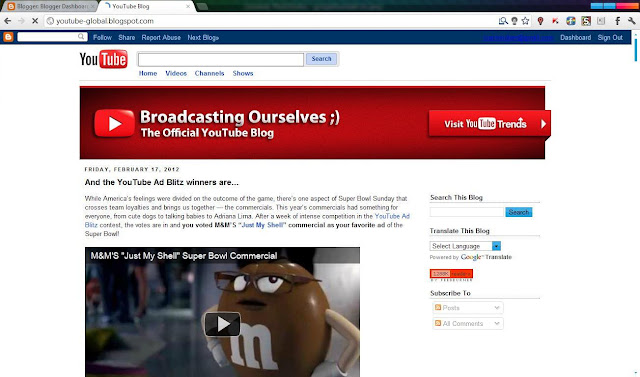640x377 pixels.
Task: Click the lightbulb icon in address bar
Action: tap(514, 21)
